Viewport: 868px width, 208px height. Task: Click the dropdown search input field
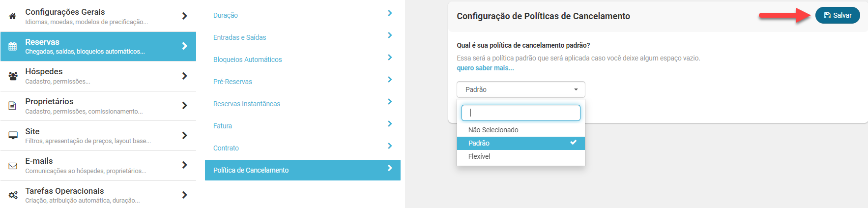coord(521,113)
